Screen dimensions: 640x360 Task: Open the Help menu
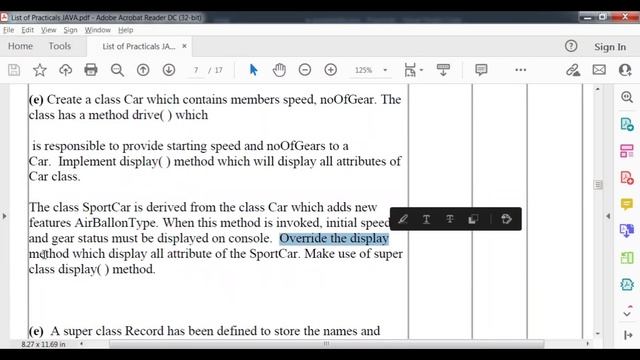coord(126,30)
